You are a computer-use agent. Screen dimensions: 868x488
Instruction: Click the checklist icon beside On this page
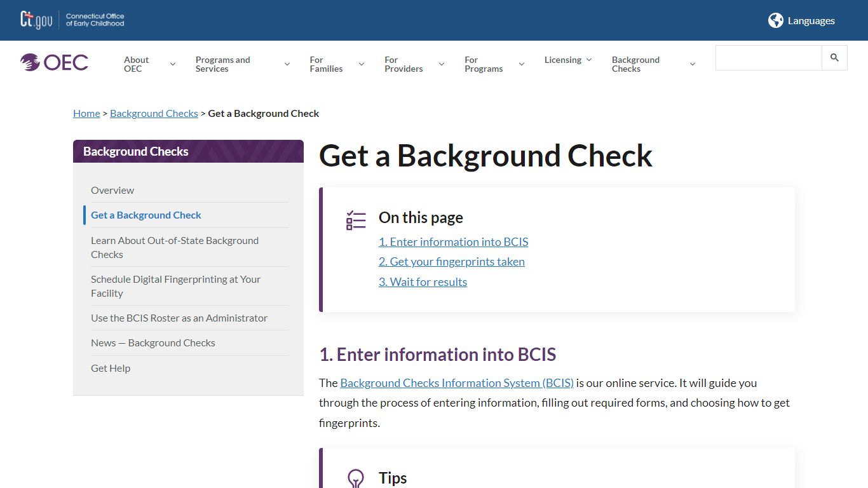click(356, 220)
